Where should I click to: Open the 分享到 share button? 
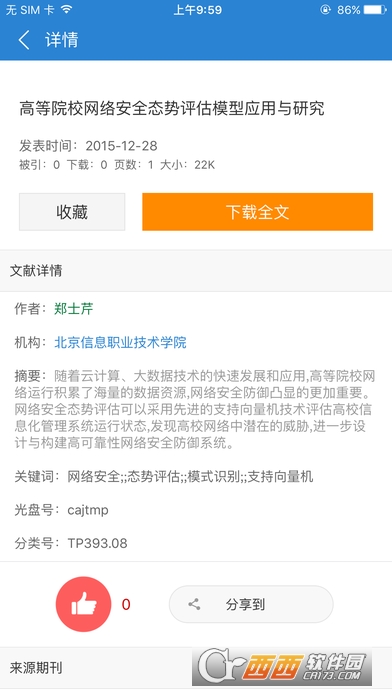(x=251, y=604)
